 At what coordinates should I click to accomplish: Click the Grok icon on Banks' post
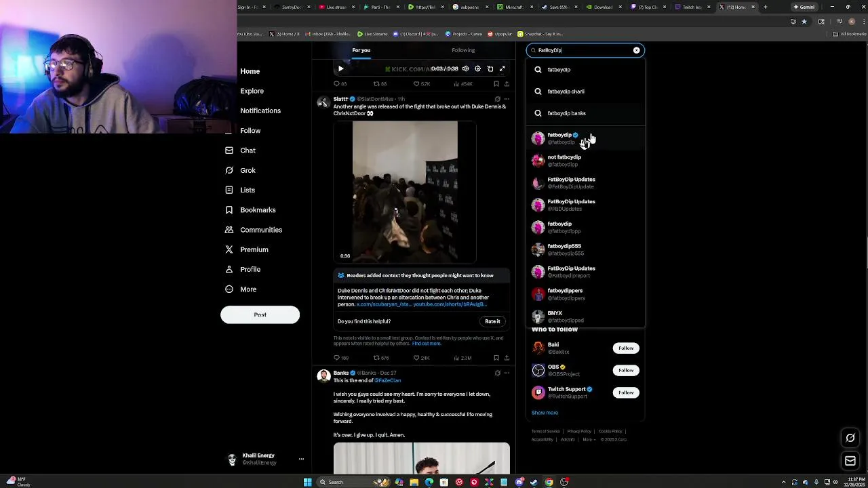(x=497, y=373)
